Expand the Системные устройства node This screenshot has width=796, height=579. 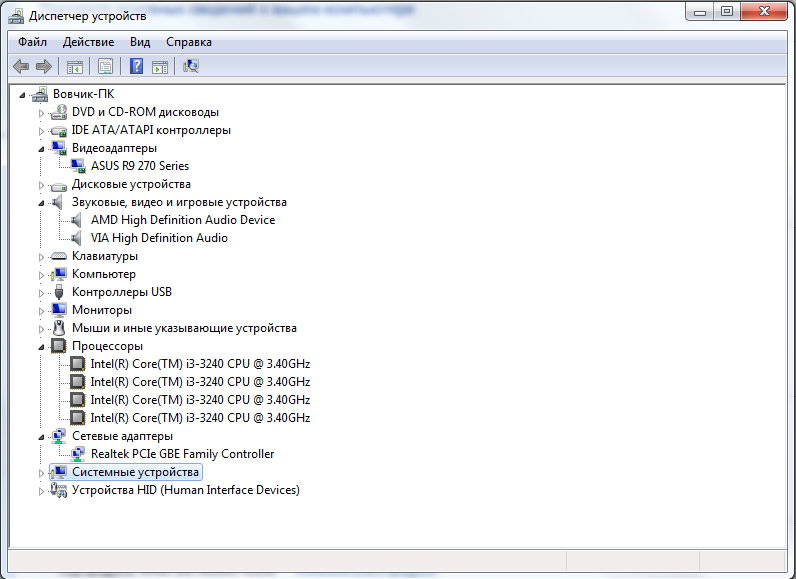[41, 473]
